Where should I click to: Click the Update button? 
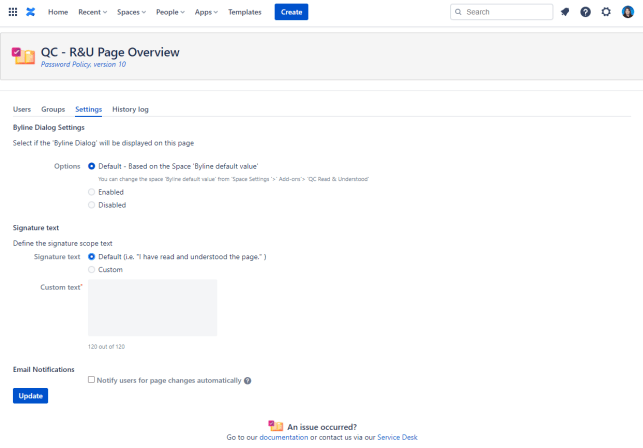point(30,396)
